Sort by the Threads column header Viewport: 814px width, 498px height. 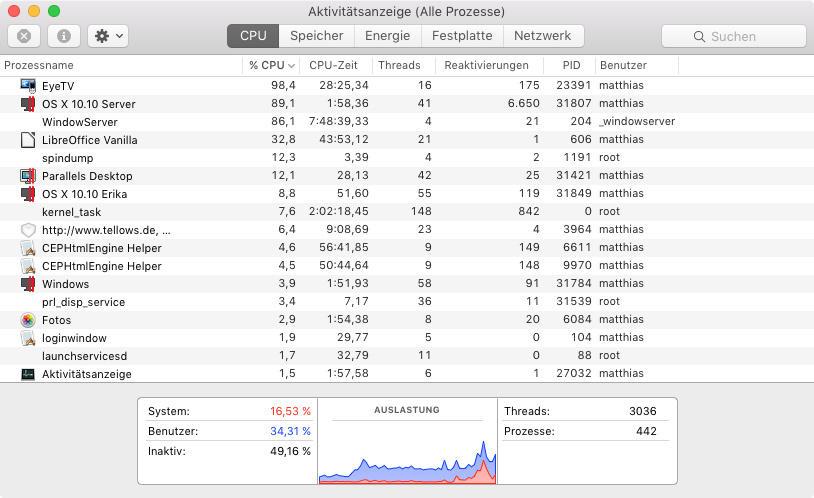(x=399, y=65)
